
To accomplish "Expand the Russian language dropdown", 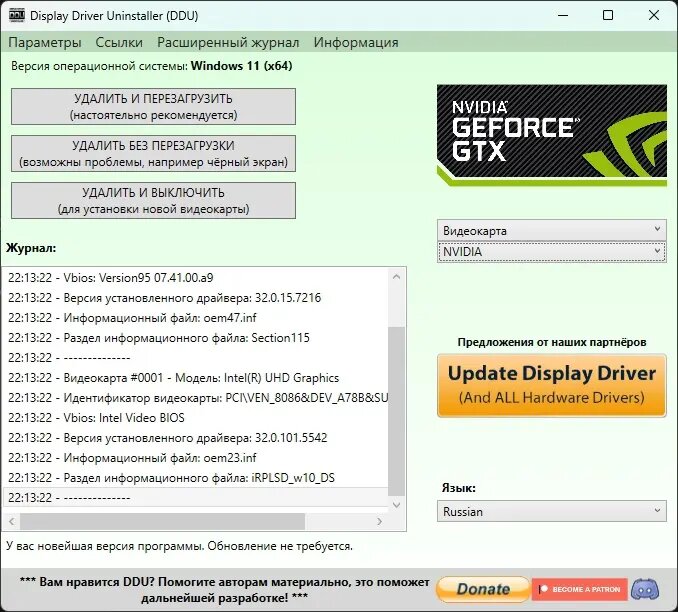I will tap(552, 511).
